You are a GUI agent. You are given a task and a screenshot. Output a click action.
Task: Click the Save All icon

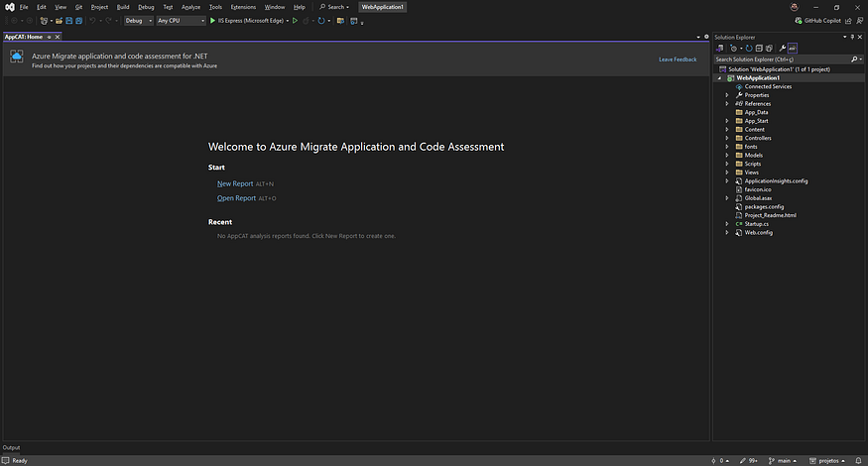point(79,21)
